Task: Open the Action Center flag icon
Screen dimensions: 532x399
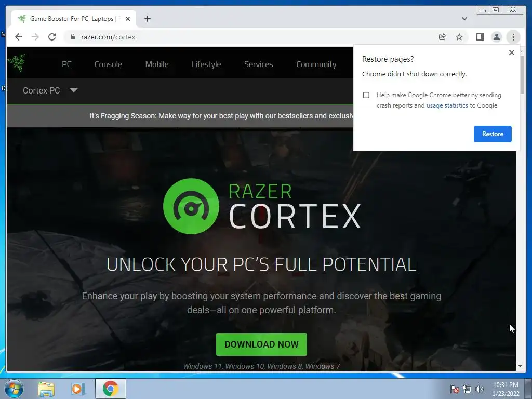Action: 454,389
